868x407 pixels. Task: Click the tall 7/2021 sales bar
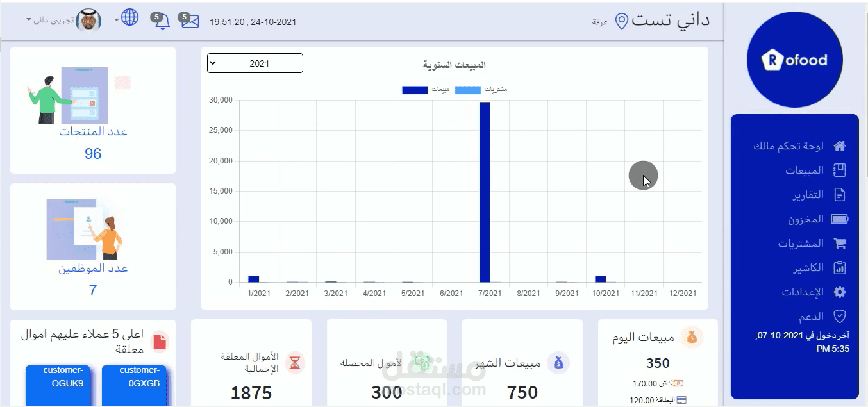pos(485,192)
